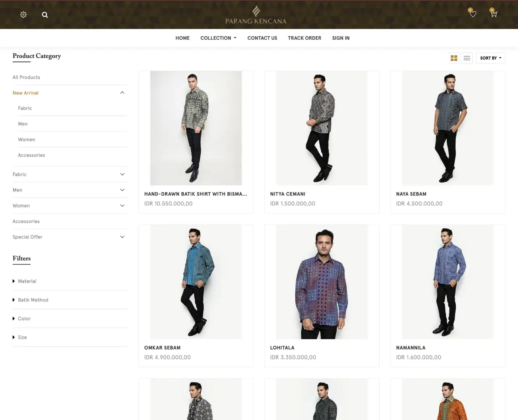The height and width of the screenshot is (420, 518).
Task: Click the Namannila product title
Action: pos(411,348)
